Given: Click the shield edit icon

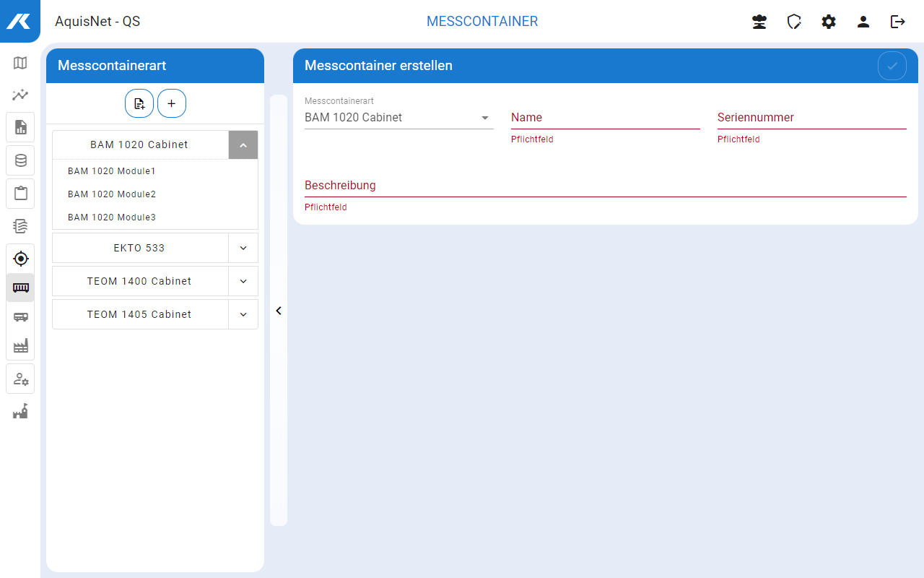Looking at the screenshot, I should point(794,22).
